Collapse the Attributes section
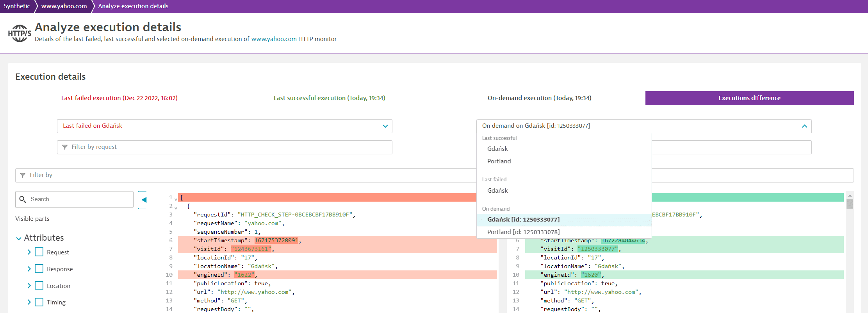Image resolution: width=868 pixels, height=313 pixels. pyautogui.click(x=18, y=238)
